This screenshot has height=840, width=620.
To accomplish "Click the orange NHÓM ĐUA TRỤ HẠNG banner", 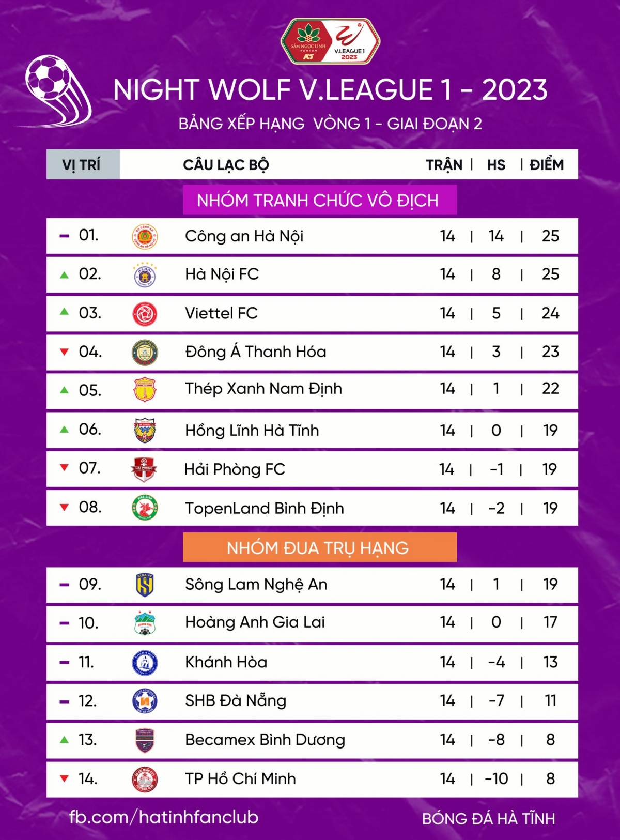I will pos(319,547).
